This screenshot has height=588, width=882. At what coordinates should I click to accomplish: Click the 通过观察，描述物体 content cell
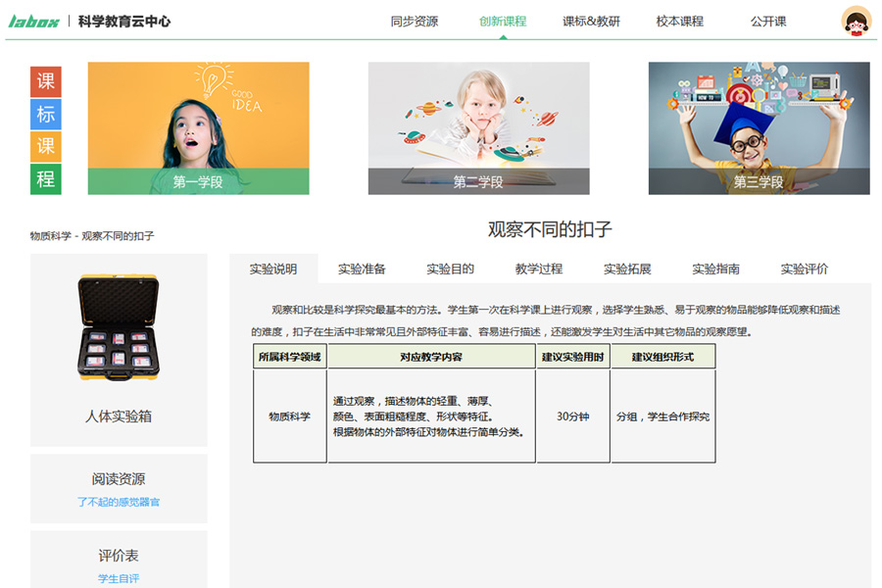tap(431, 416)
